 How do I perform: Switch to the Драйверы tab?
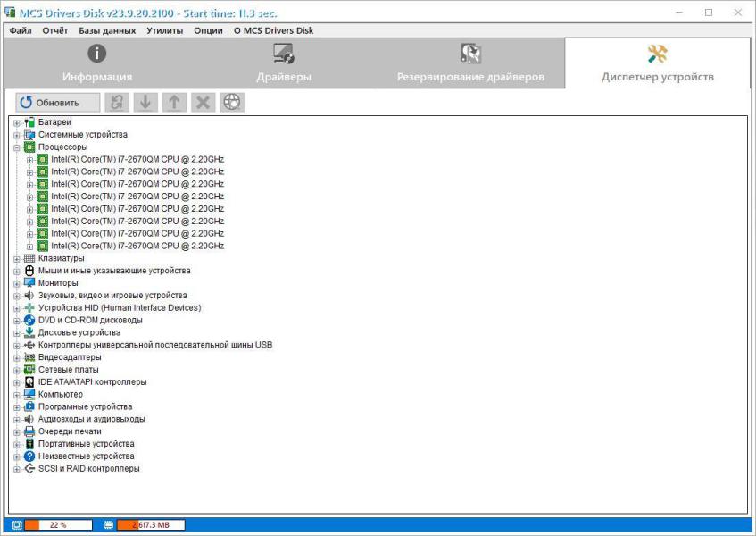pyautogui.click(x=284, y=63)
